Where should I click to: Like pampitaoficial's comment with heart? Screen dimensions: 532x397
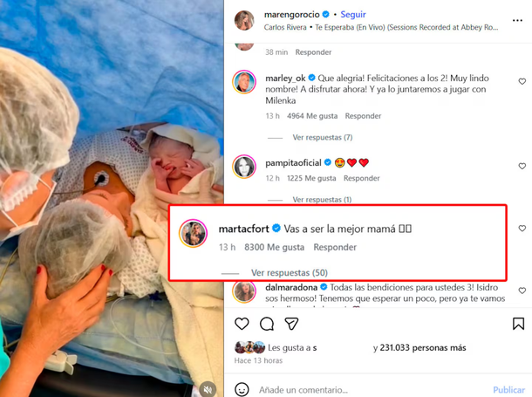click(522, 166)
